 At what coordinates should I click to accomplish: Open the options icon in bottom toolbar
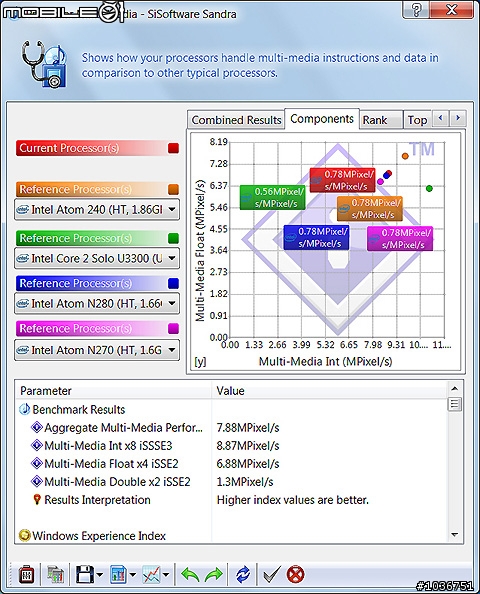click(x=26, y=575)
